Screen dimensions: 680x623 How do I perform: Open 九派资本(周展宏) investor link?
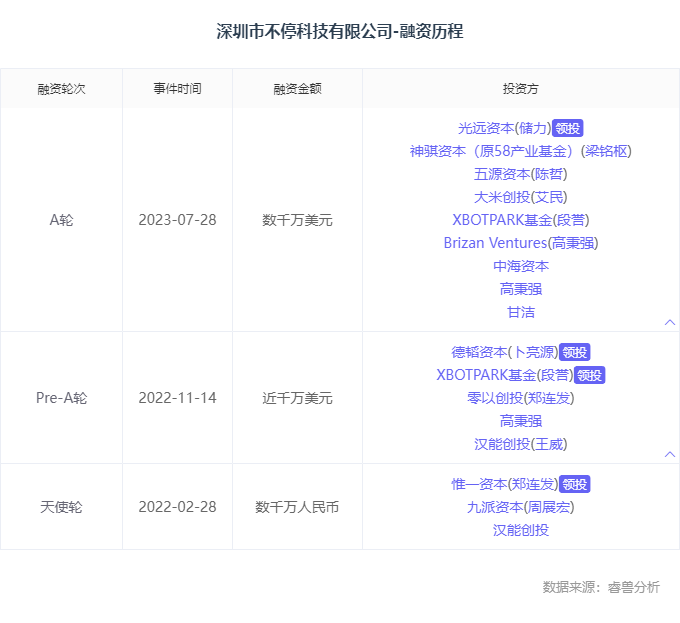click(520, 507)
